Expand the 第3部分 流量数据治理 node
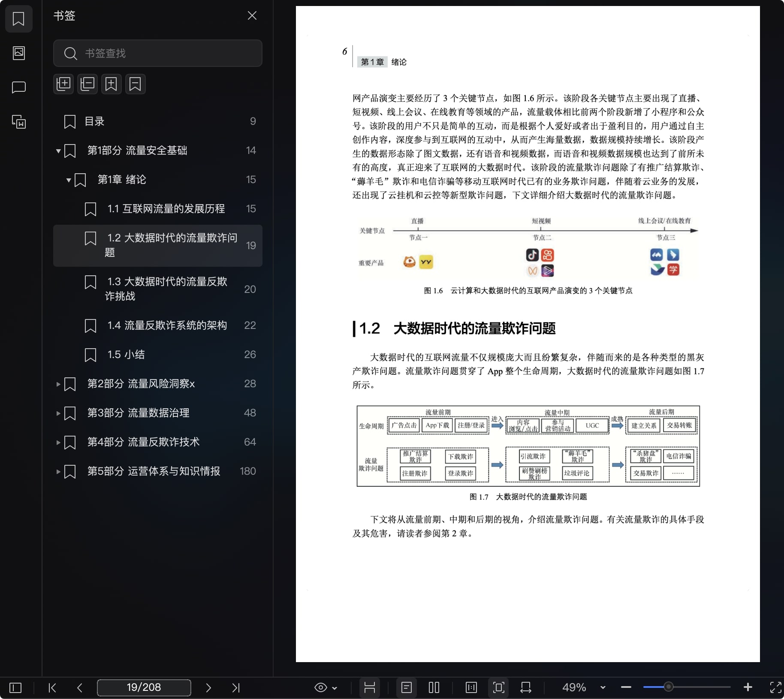 tap(58, 413)
